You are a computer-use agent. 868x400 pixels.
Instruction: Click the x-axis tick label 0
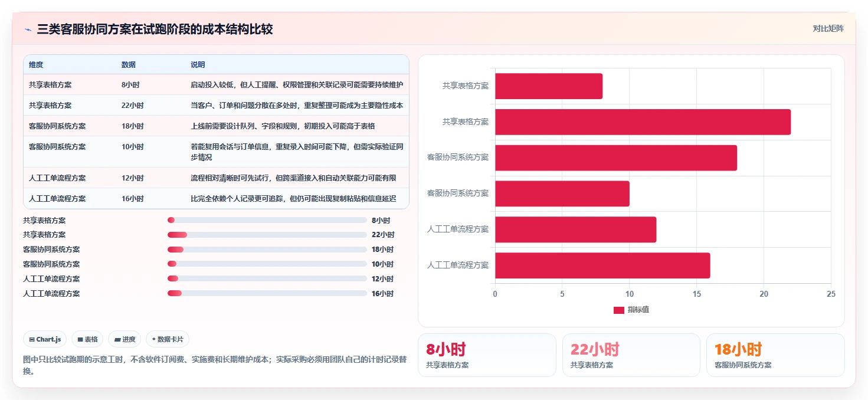point(495,294)
